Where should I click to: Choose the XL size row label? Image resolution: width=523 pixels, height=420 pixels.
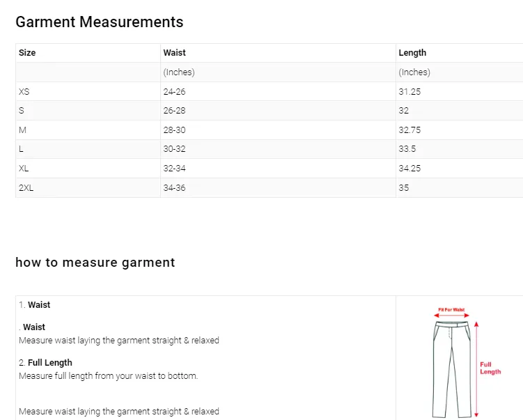click(x=24, y=169)
